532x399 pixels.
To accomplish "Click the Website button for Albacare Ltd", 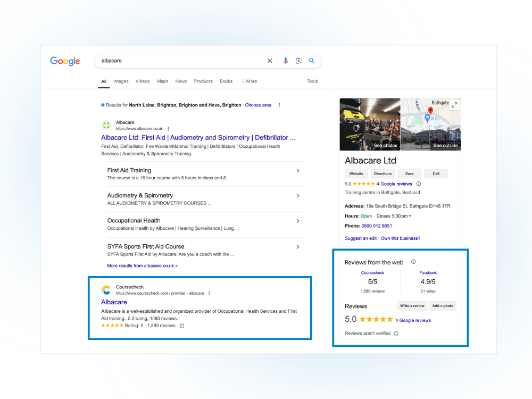I will pos(356,174).
